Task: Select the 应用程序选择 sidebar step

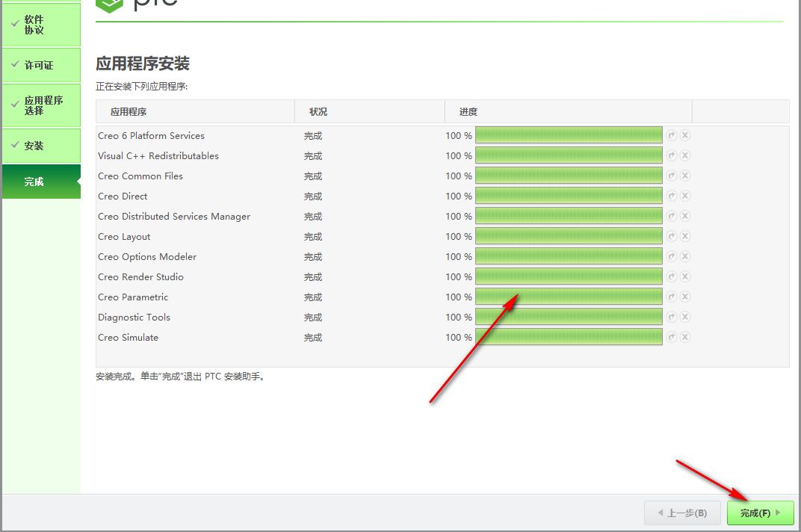Action: 41,105
